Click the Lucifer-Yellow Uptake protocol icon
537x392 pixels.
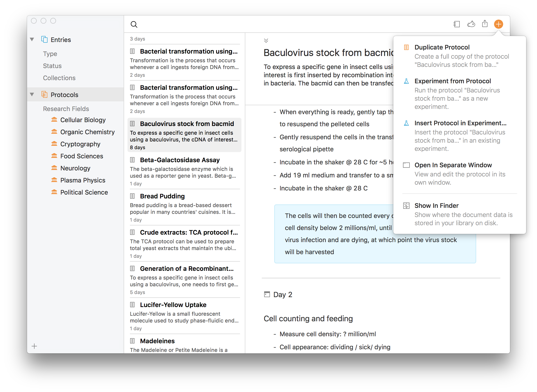click(x=132, y=305)
